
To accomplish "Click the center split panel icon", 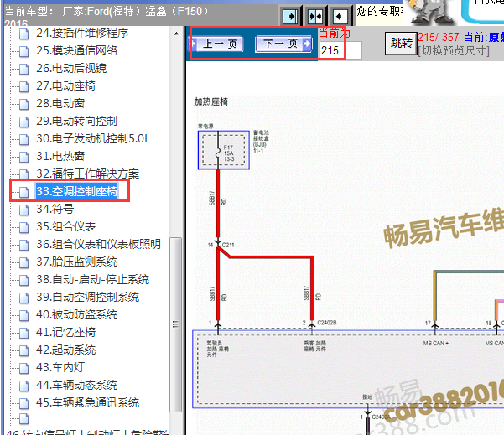I will tap(314, 16).
